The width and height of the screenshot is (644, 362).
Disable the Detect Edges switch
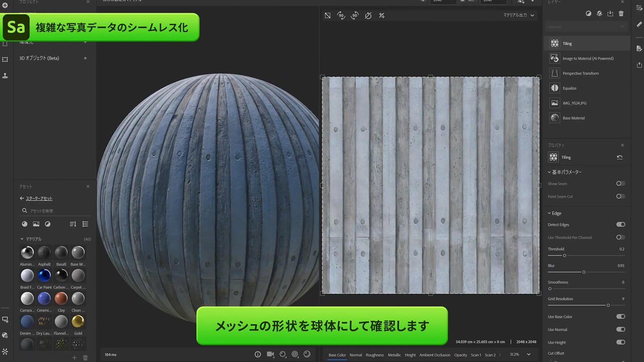620,224
